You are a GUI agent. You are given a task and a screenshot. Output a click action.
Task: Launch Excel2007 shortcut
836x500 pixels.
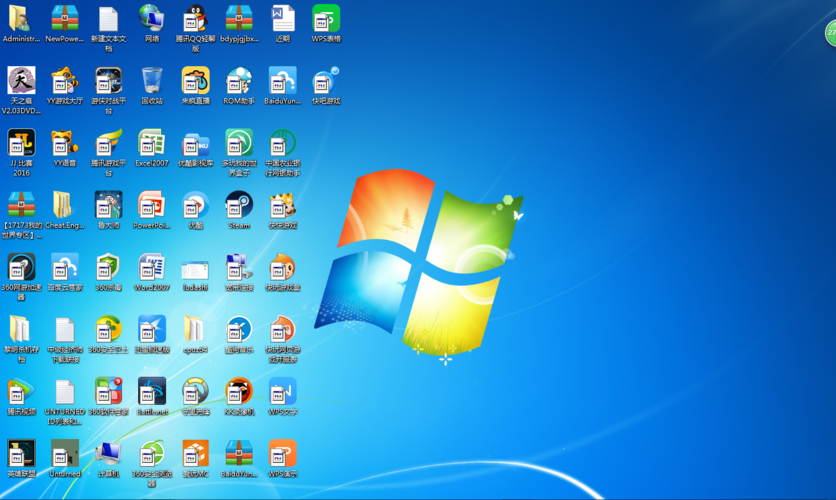click(152, 142)
